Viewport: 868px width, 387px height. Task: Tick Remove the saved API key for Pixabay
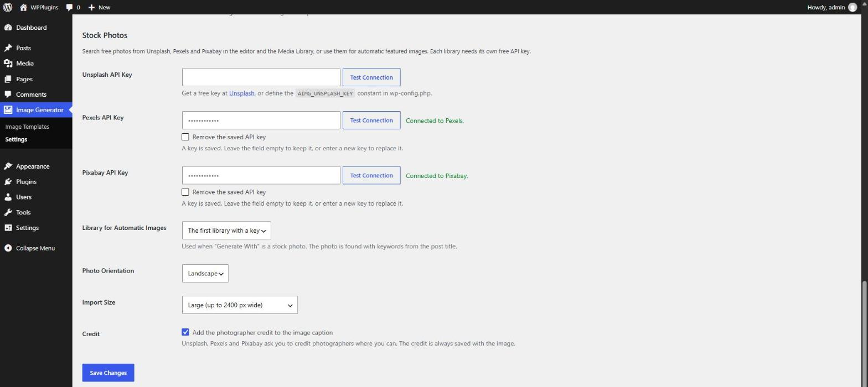coord(185,192)
